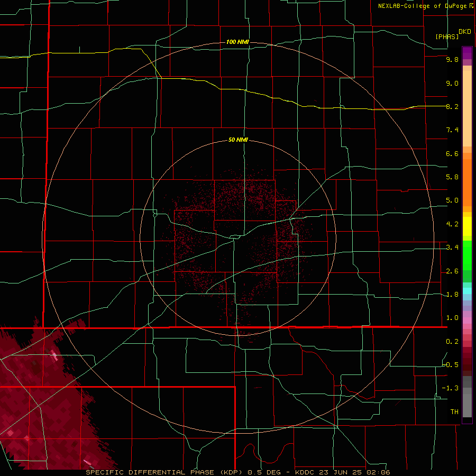Click the 1.8 scale value
476x476 pixels.
coord(452,295)
